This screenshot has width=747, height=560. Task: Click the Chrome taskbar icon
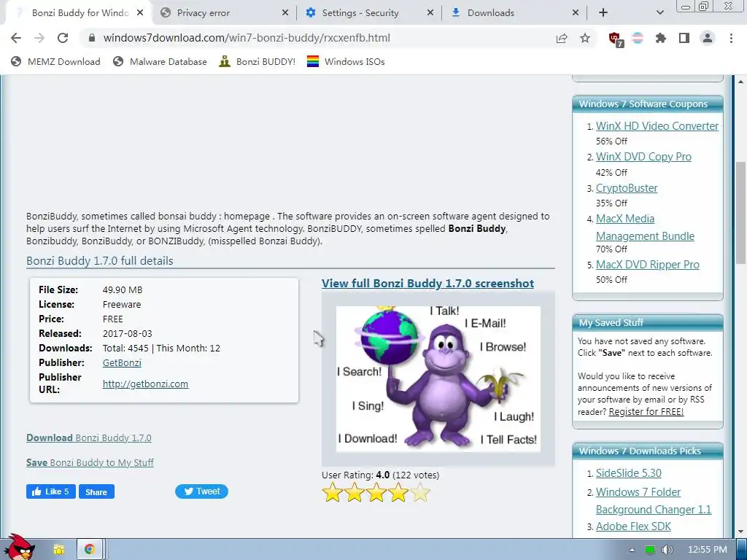[90, 550]
